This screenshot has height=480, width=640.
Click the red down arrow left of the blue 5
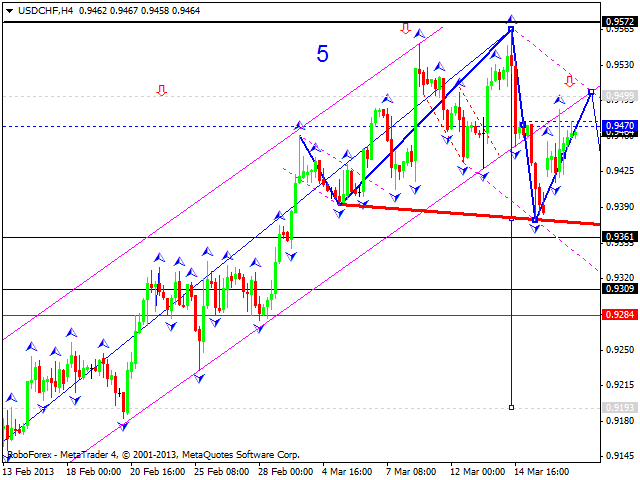pos(161,91)
